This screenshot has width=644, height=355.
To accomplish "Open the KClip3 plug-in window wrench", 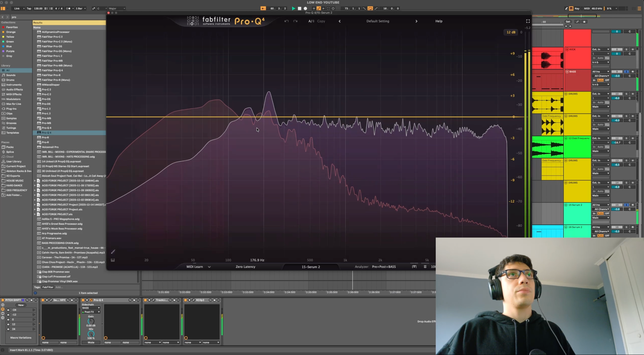I will click(193, 300).
